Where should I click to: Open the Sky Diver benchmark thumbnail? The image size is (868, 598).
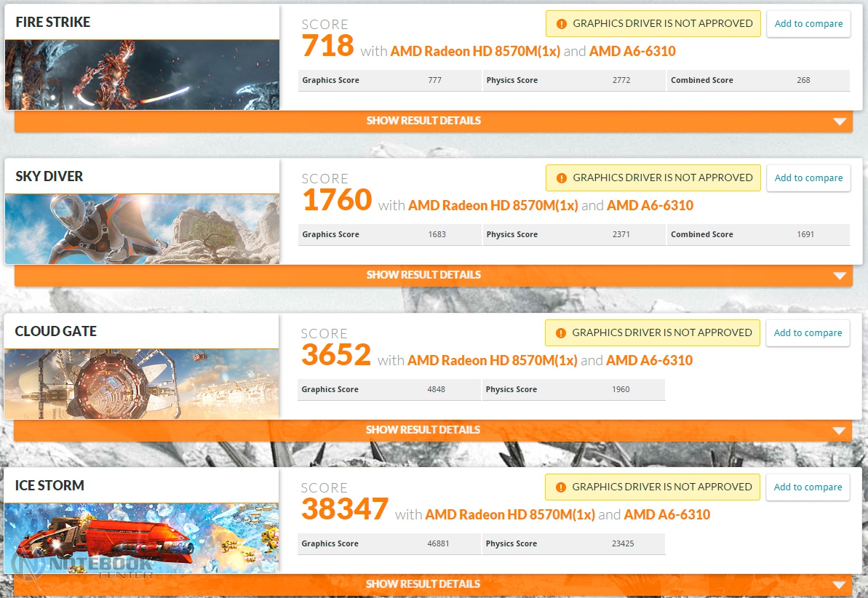tap(142, 228)
